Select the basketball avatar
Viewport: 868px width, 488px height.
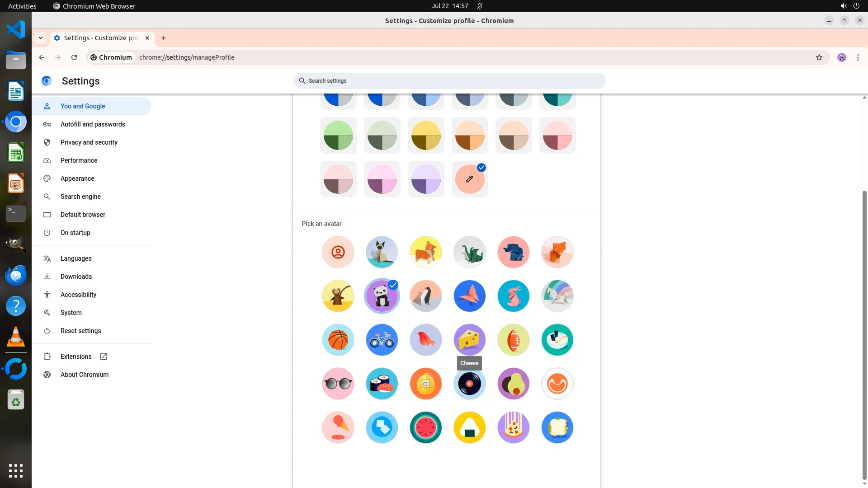point(338,340)
